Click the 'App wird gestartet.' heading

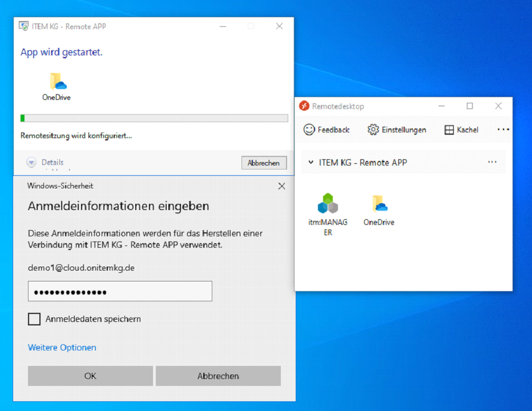(62, 53)
